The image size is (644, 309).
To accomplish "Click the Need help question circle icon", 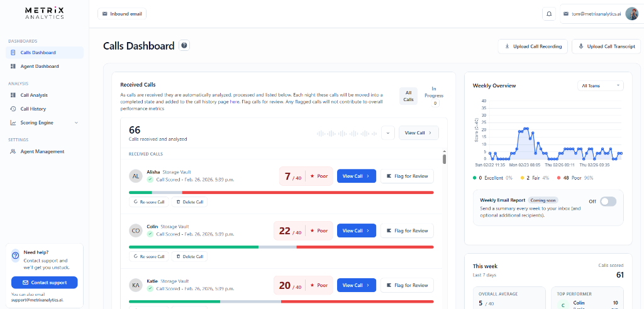I will click(x=16, y=255).
